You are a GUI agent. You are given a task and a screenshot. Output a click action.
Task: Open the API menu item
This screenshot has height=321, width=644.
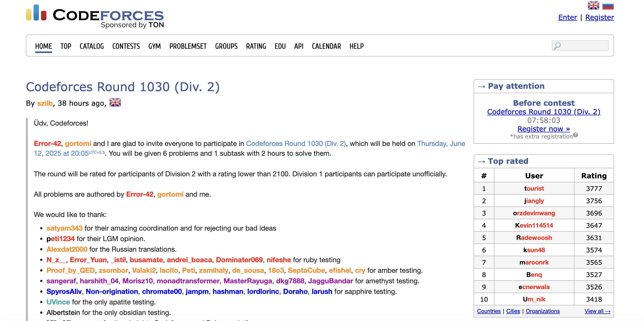click(x=299, y=46)
